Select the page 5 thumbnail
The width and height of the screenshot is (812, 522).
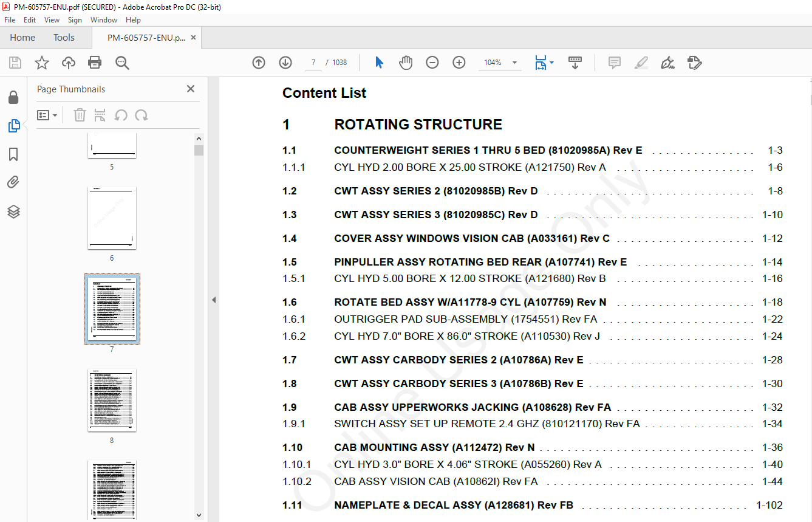click(x=112, y=145)
